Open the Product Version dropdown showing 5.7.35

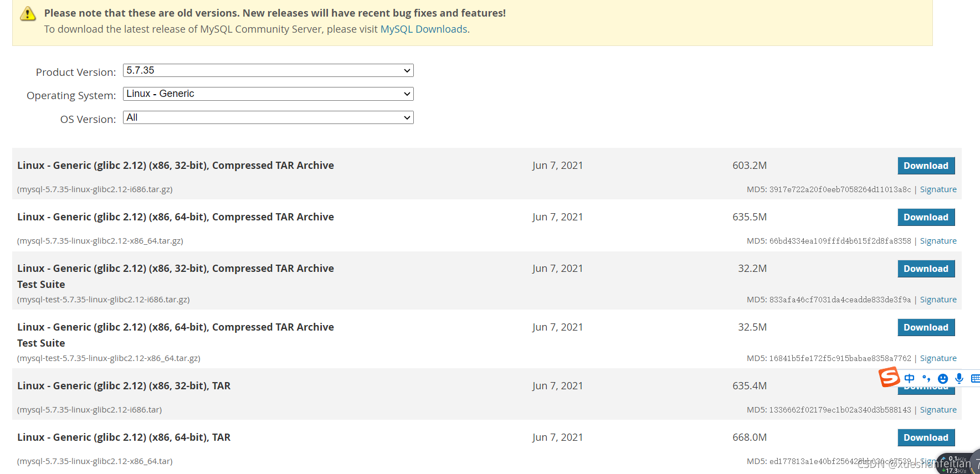pos(268,70)
